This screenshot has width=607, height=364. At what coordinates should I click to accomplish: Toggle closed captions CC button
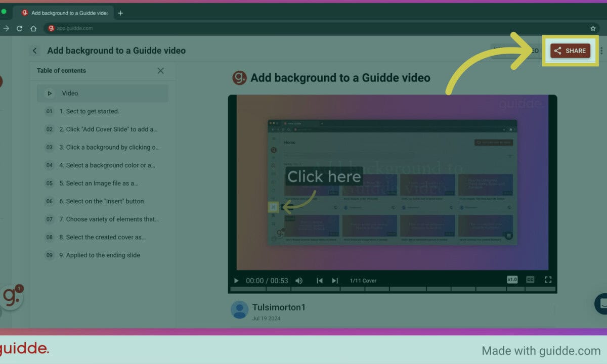[x=530, y=280]
